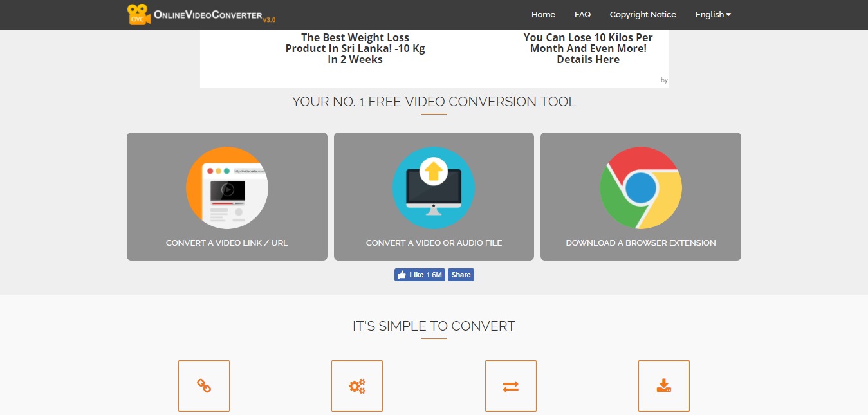Viewport: 868px width, 415px height.
Task: Select the video link conversion icon
Action: click(x=226, y=188)
